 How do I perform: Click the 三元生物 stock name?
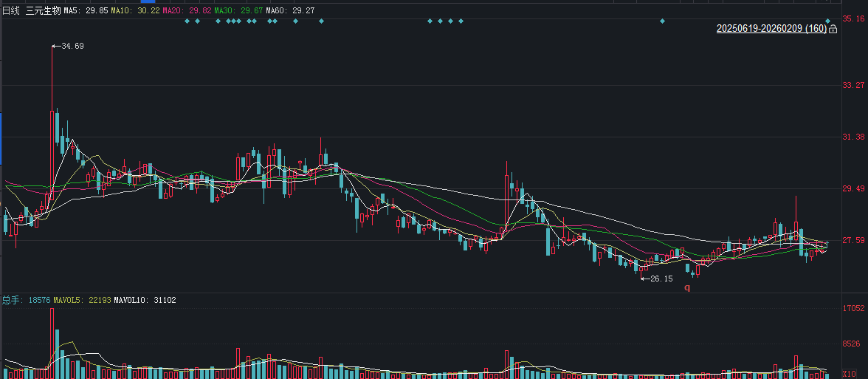pyautogui.click(x=44, y=11)
